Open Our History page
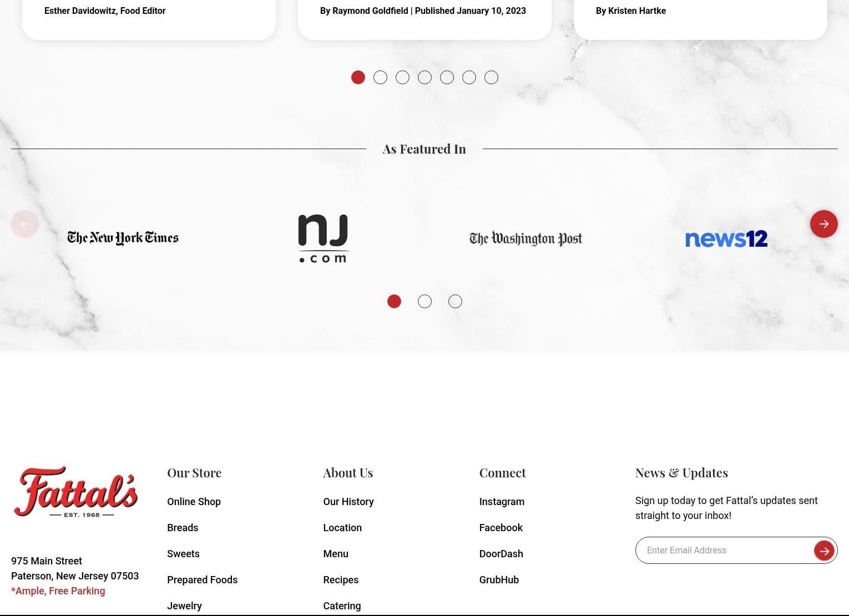This screenshot has width=849, height=616. [348, 501]
